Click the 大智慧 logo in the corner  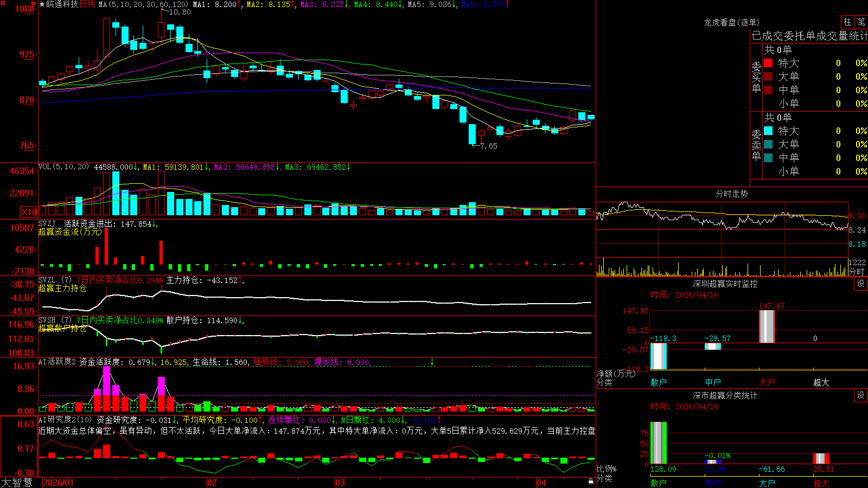coord(16,483)
